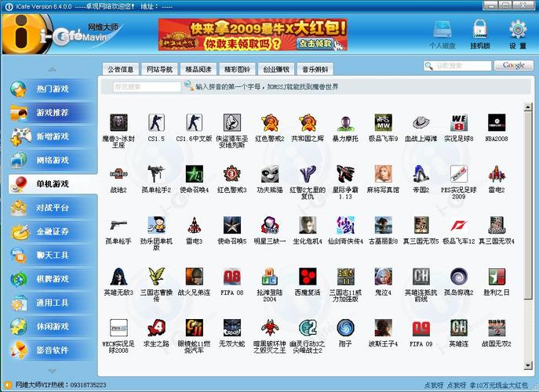539x392 pixels.
Task: Launch the 共和国之辉 game icon
Action: (x=308, y=122)
